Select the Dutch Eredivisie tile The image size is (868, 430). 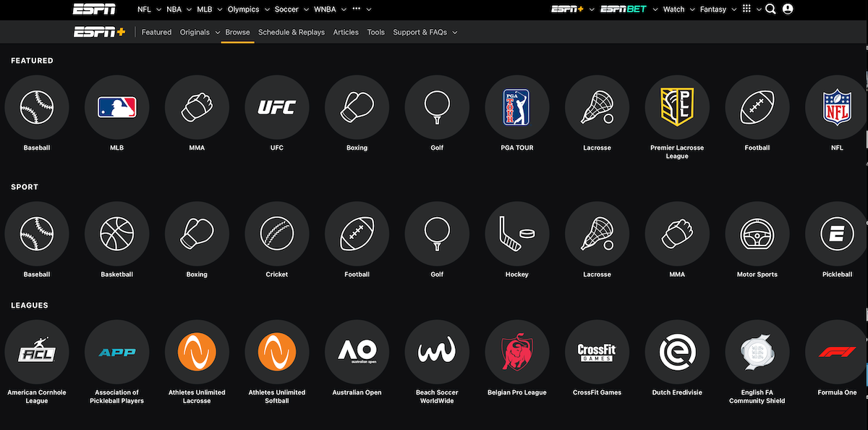click(x=677, y=353)
